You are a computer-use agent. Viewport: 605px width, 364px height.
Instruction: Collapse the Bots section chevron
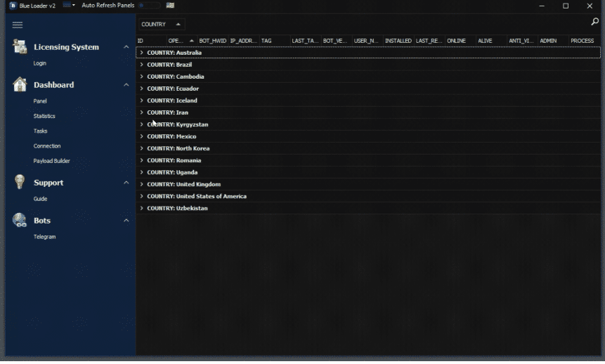(x=126, y=220)
